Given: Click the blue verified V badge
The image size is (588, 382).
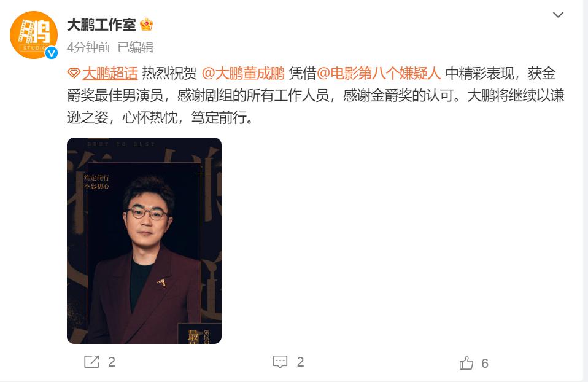Looking at the screenshot, I should click(x=52, y=53).
